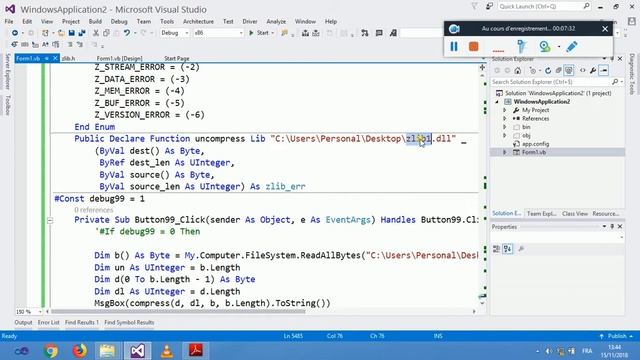Stop the recording with the orange button

pos(473,47)
